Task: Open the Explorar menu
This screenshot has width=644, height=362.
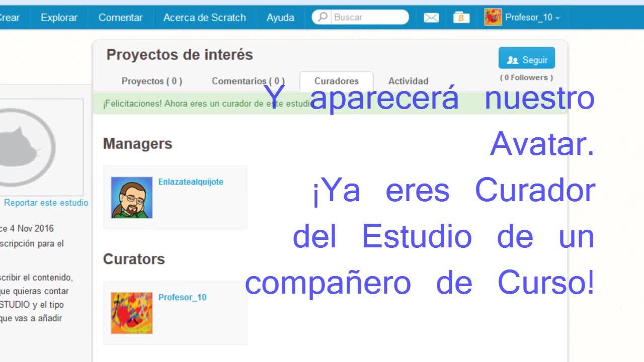Action: pos(59,18)
